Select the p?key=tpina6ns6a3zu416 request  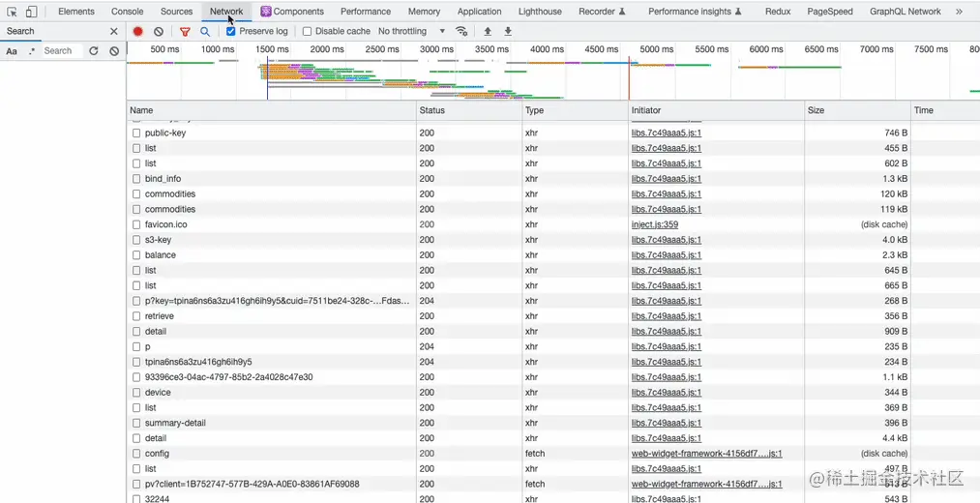(277, 301)
